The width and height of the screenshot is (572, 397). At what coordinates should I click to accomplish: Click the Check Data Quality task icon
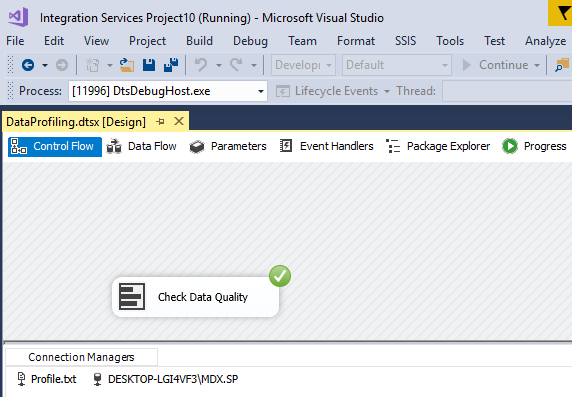pos(132,296)
